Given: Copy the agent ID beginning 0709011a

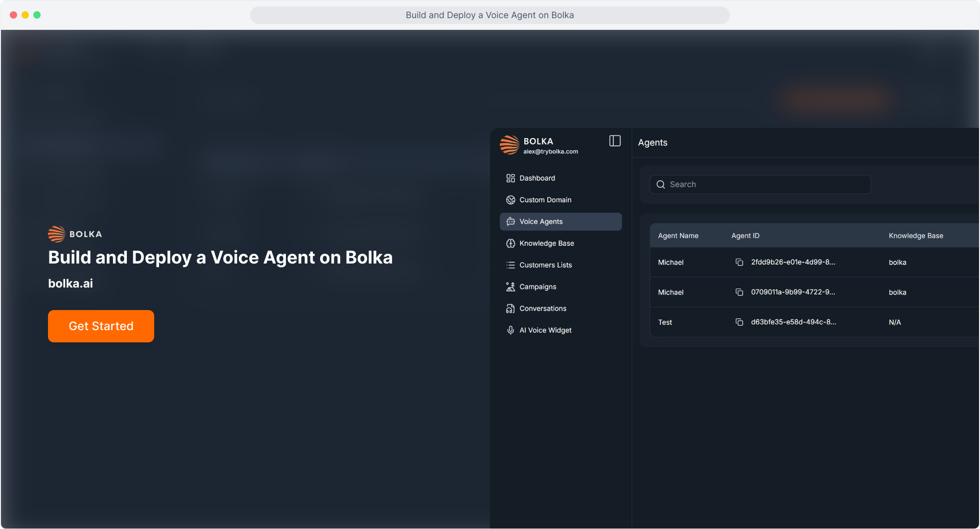Looking at the screenshot, I should click(x=739, y=292).
